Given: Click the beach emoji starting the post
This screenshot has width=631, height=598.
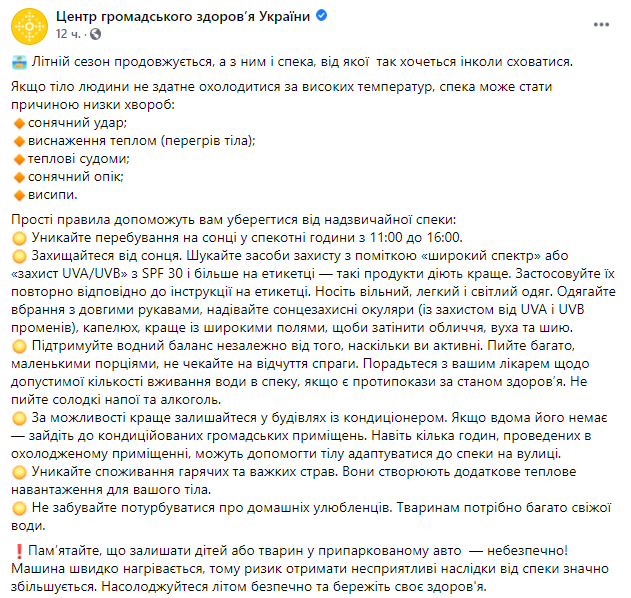Looking at the screenshot, I should (21, 62).
